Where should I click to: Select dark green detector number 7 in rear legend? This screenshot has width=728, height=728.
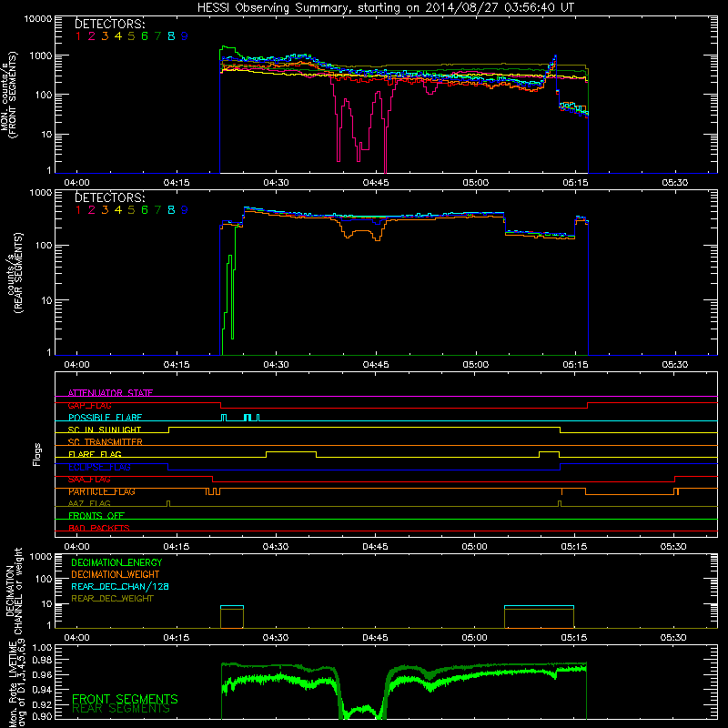pyautogui.click(x=157, y=210)
